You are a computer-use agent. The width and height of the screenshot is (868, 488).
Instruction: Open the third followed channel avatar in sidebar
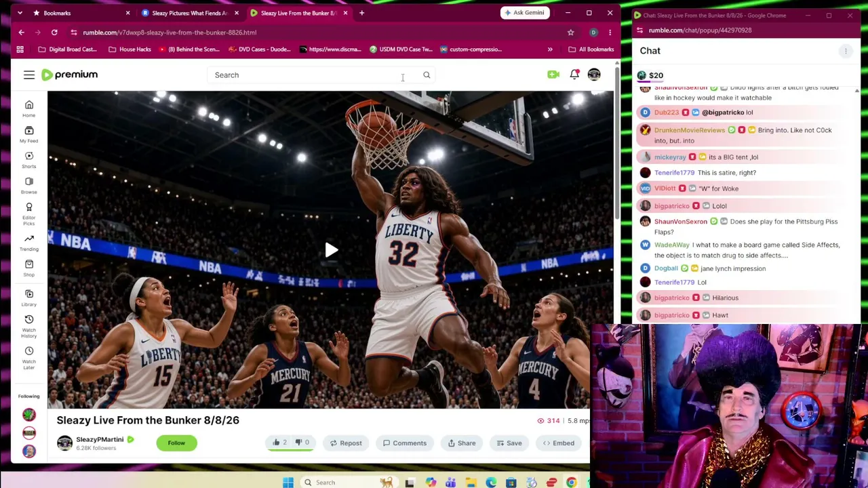tap(29, 451)
